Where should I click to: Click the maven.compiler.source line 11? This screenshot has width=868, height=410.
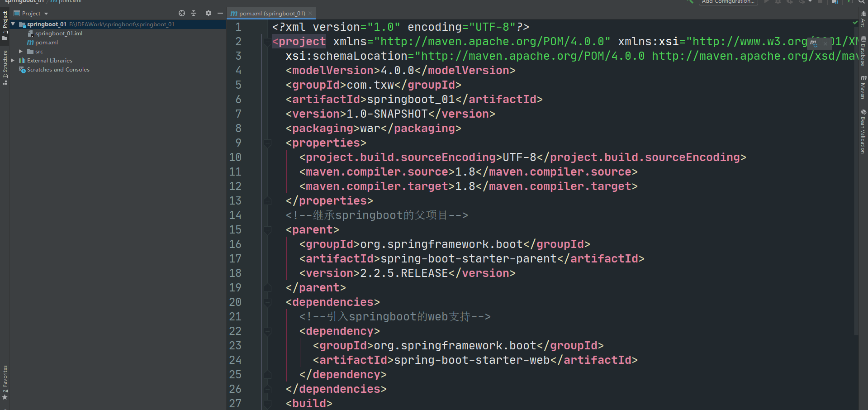(468, 172)
